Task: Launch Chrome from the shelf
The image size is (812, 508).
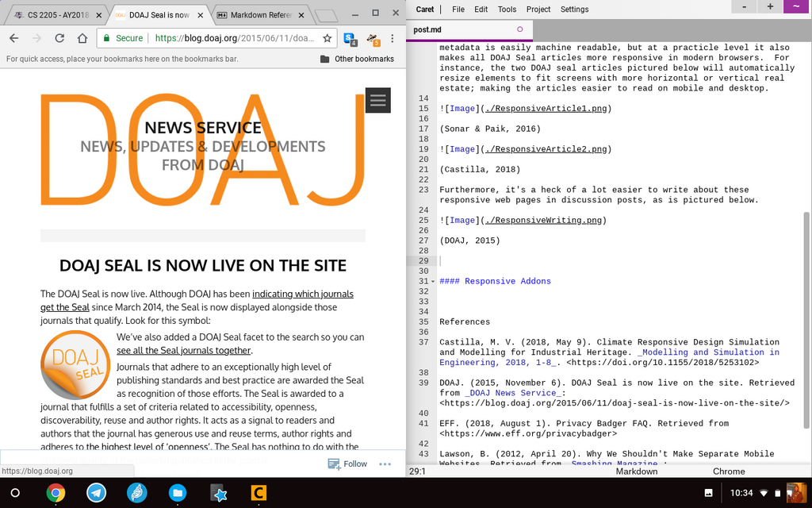Action: pyautogui.click(x=56, y=493)
